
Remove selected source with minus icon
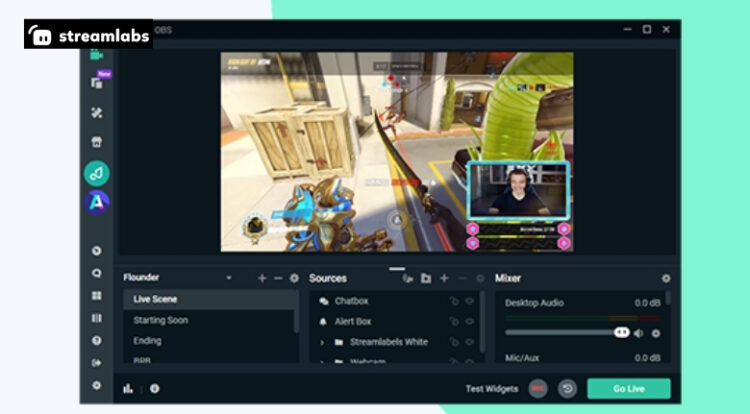(x=462, y=278)
